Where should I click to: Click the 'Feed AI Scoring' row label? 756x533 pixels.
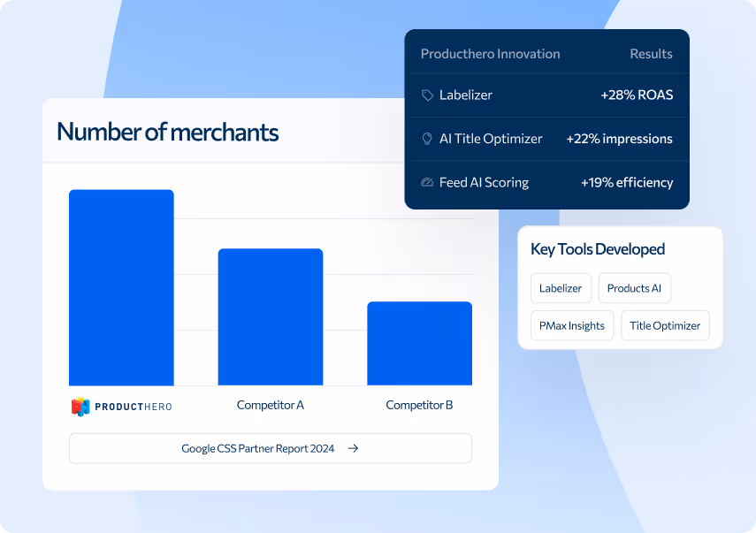[x=484, y=182]
